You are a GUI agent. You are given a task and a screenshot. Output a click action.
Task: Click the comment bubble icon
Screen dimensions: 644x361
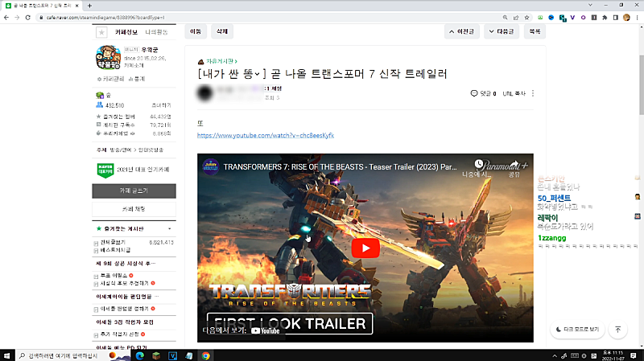pos(473,93)
